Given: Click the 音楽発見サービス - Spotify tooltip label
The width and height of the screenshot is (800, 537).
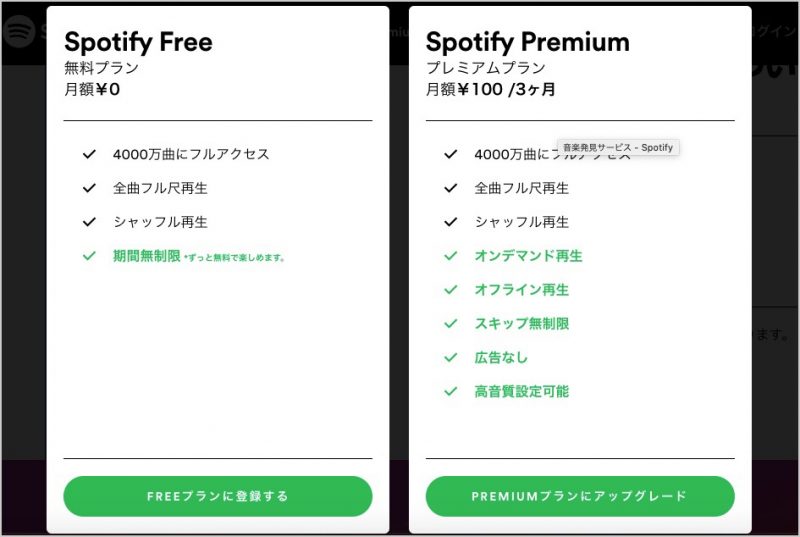Looking at the screenshot, I should point(618,147).
